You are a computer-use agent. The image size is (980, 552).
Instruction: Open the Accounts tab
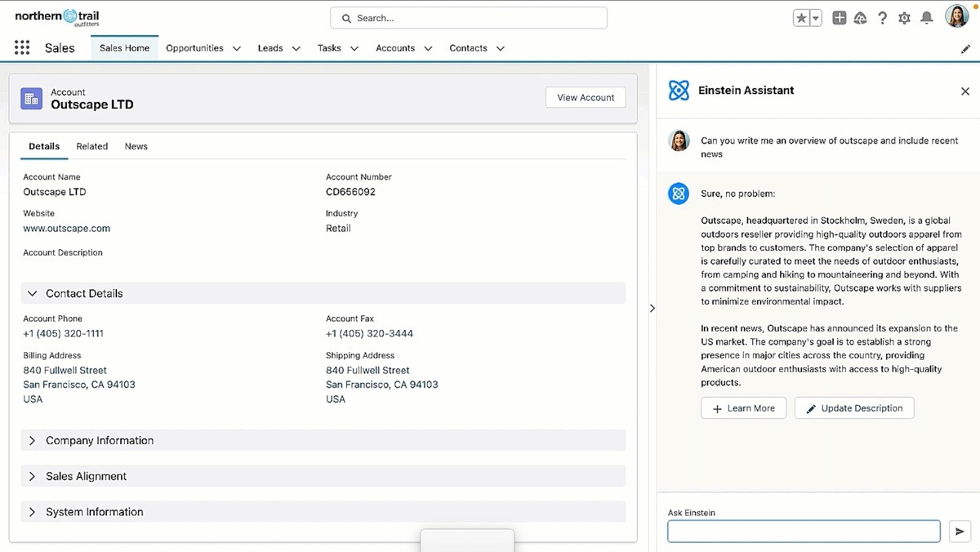click(395, 48)
